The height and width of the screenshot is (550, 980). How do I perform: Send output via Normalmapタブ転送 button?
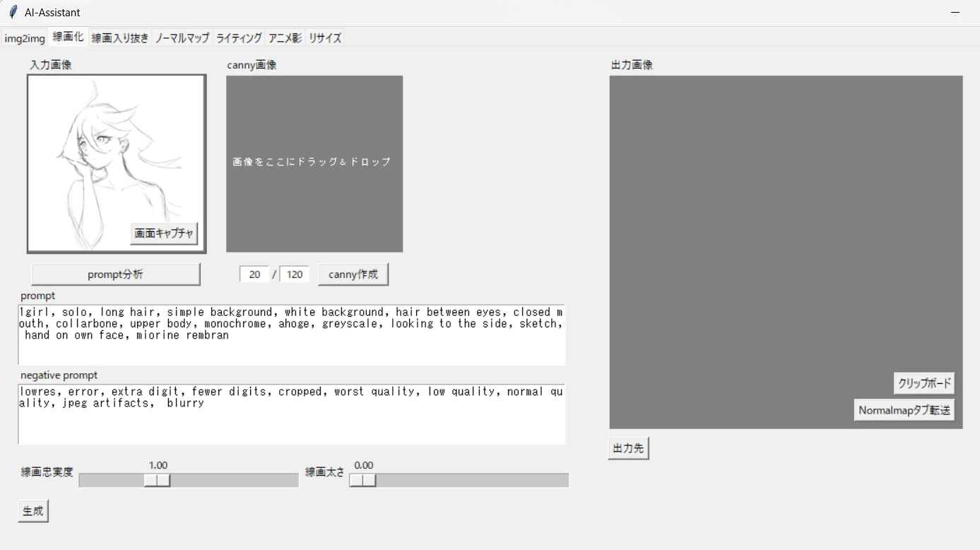pos(904,410)
